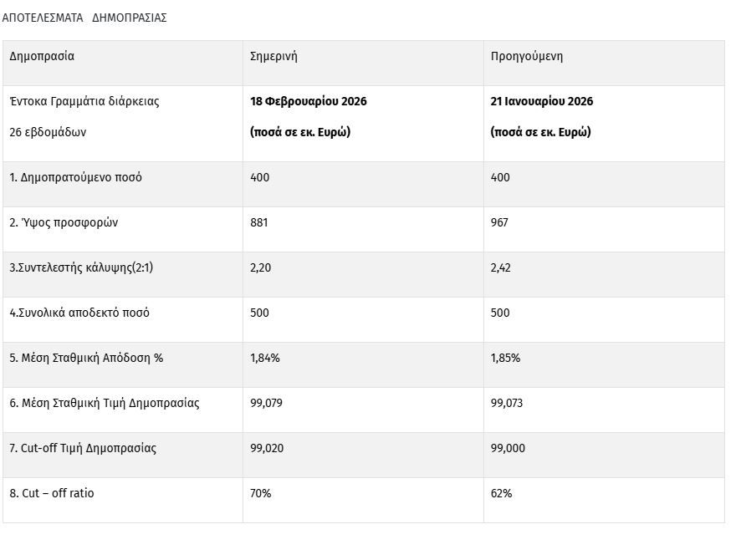Select the 99,079 average price value
Viewport: 736px width, 560px height.
click(x=267, y=403)
